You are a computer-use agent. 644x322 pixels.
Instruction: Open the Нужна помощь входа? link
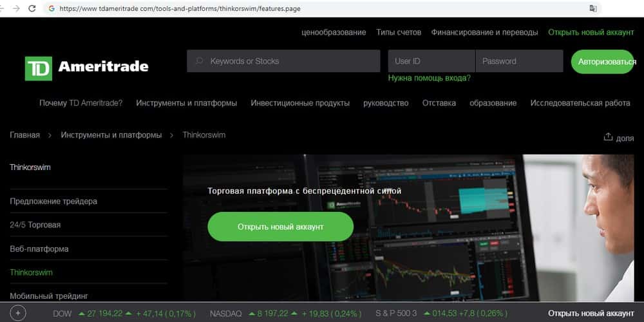429,78
